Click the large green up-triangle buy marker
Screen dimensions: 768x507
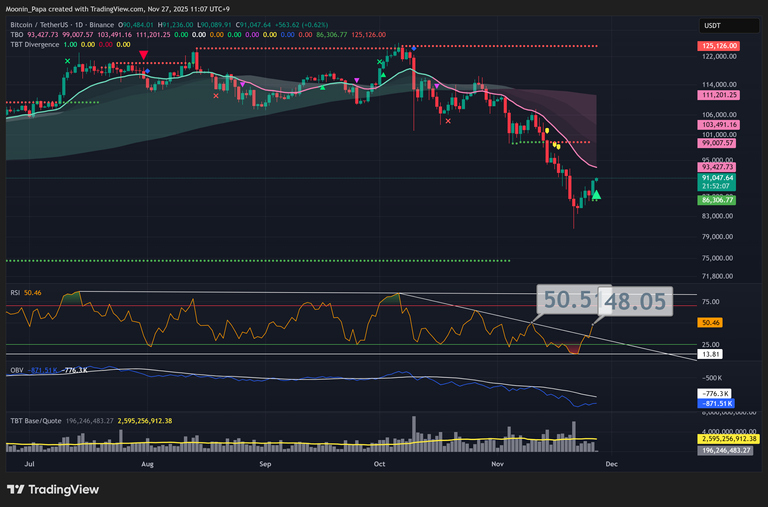pos(596,195)
